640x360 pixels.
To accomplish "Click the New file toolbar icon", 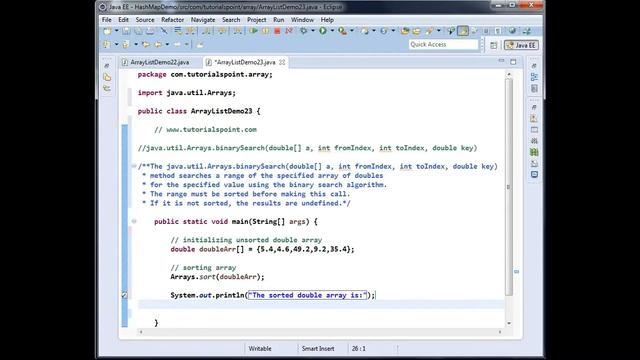I will tap(107, 31).
